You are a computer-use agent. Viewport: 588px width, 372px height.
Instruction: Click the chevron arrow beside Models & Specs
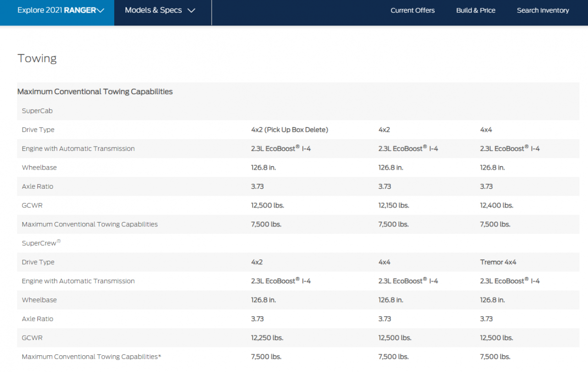pos(191,10)
